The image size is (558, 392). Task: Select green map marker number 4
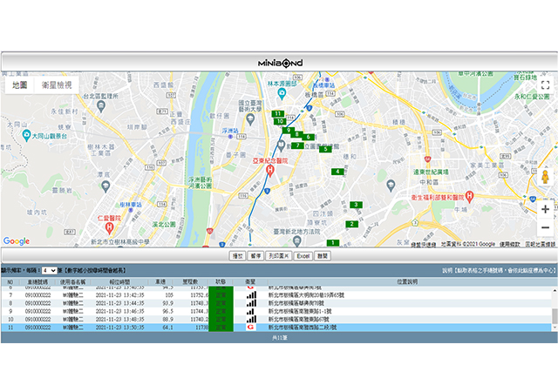coord(337,172)
